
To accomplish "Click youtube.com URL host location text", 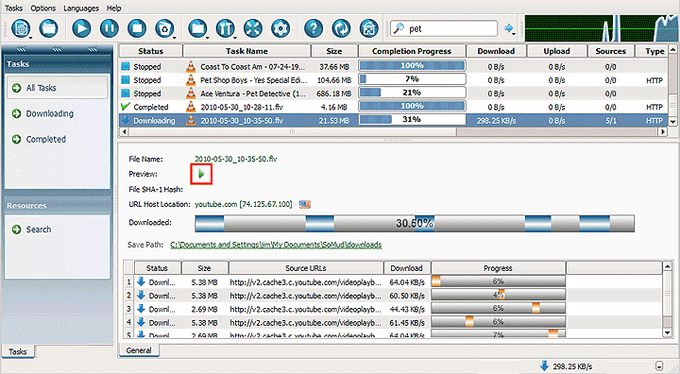I will 243,204.
